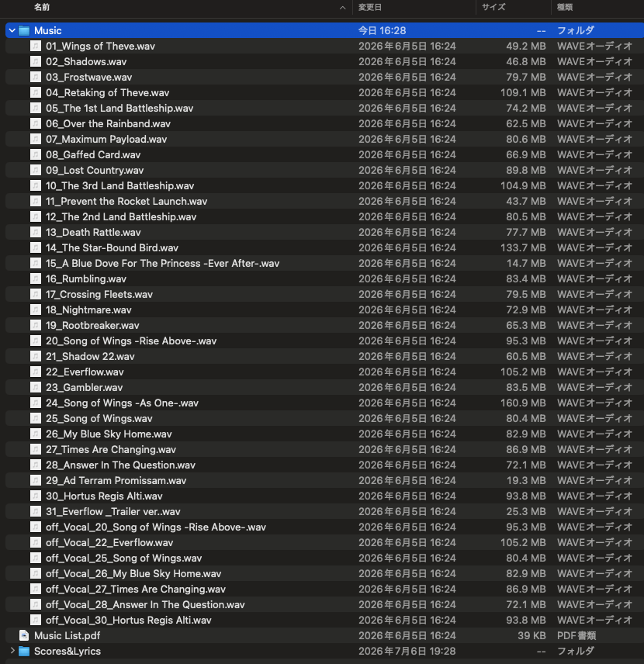This screenshot has height=664, width=644.
Task: Click the audio icon for 16_Rumbling.wav
Action: (36, 278)
